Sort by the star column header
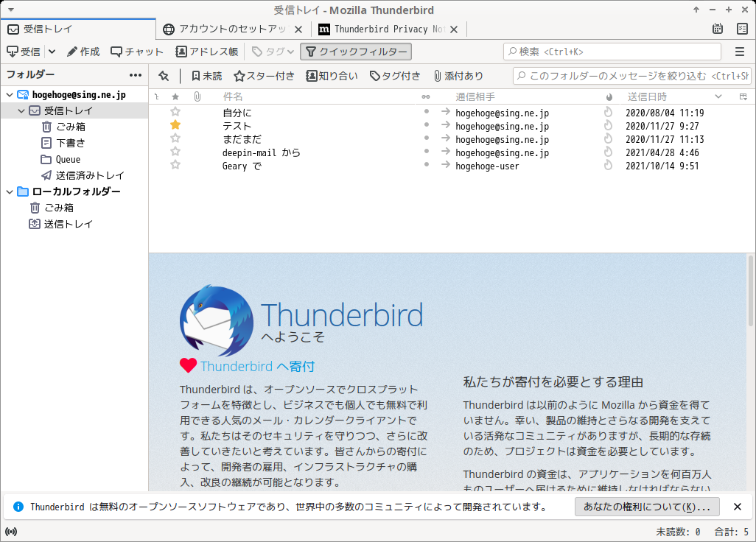 (175, 96)
